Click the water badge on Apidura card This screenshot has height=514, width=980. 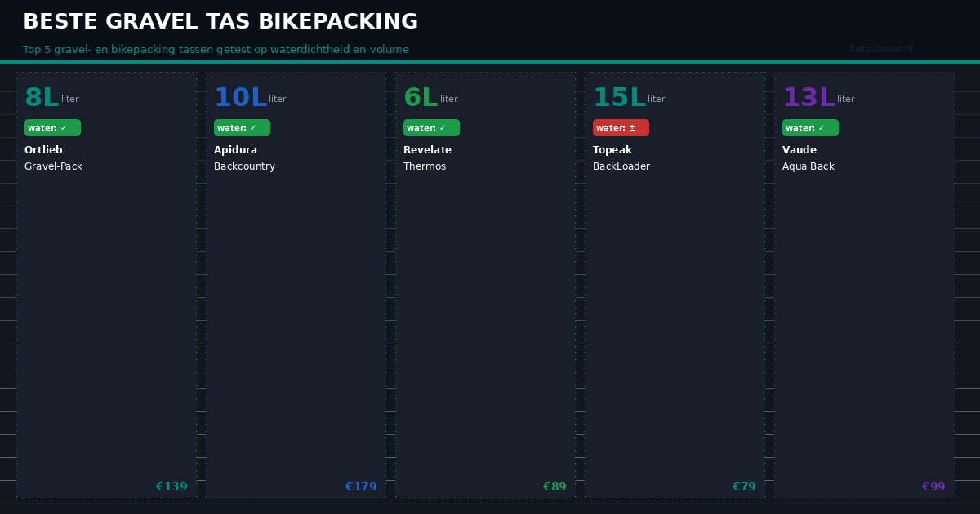(x=242, y=128)
